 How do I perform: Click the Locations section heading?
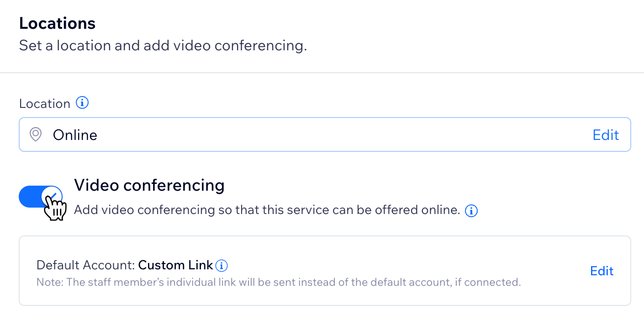pos(57,23)
